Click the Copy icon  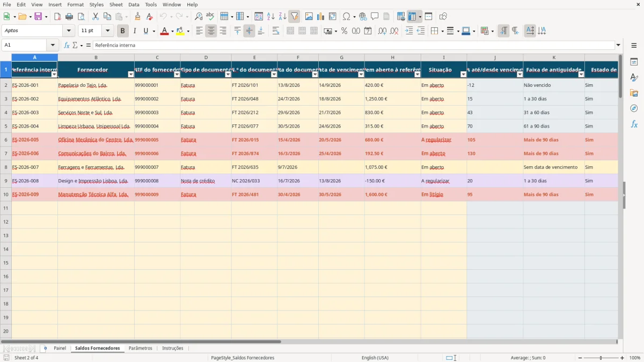[x=107, y=17]
